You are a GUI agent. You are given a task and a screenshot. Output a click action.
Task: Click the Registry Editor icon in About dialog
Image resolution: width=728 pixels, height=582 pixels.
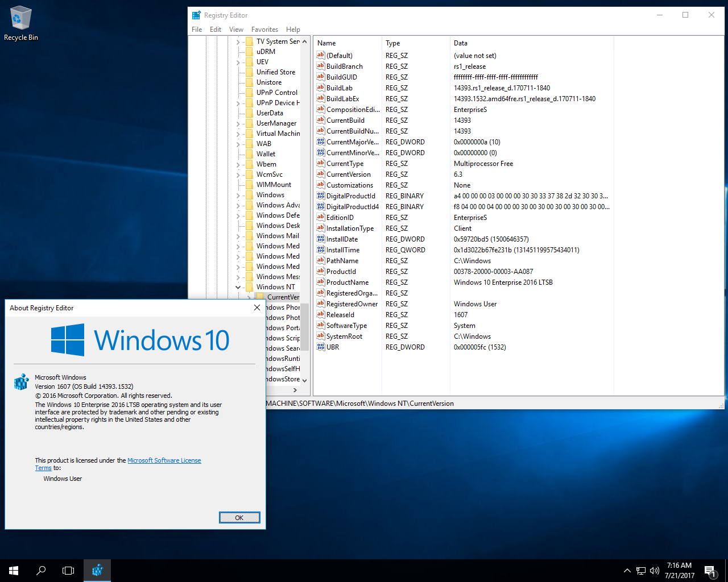coord(21,382)
